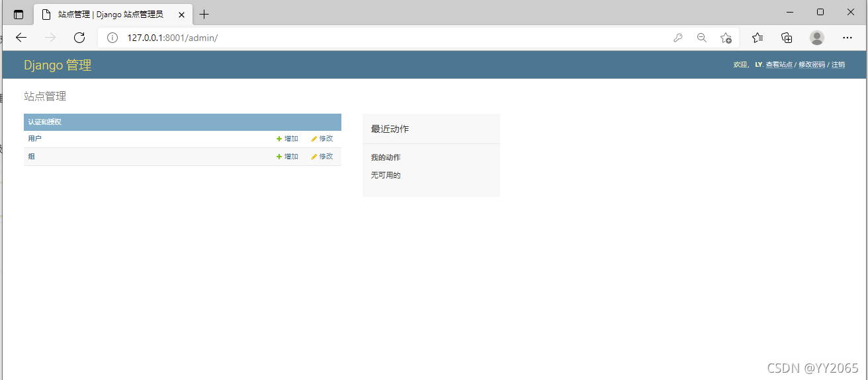
Task: Click the 我的动作 subheading
Action: point(386,157)
